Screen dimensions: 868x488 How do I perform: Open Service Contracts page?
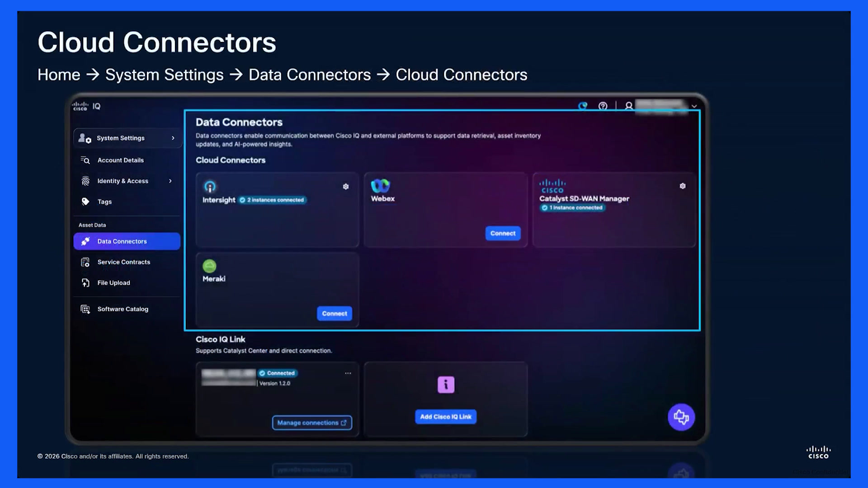pos(124,262)
